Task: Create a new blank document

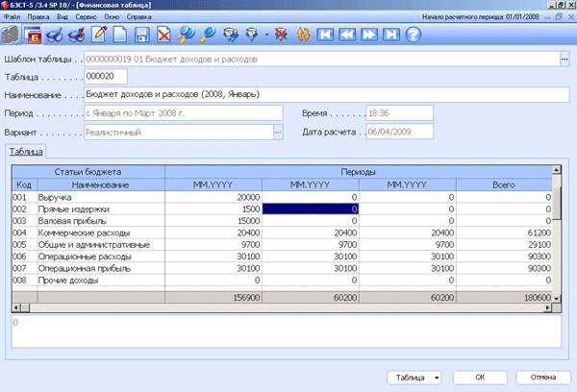Action: click(x=120, y=35)
